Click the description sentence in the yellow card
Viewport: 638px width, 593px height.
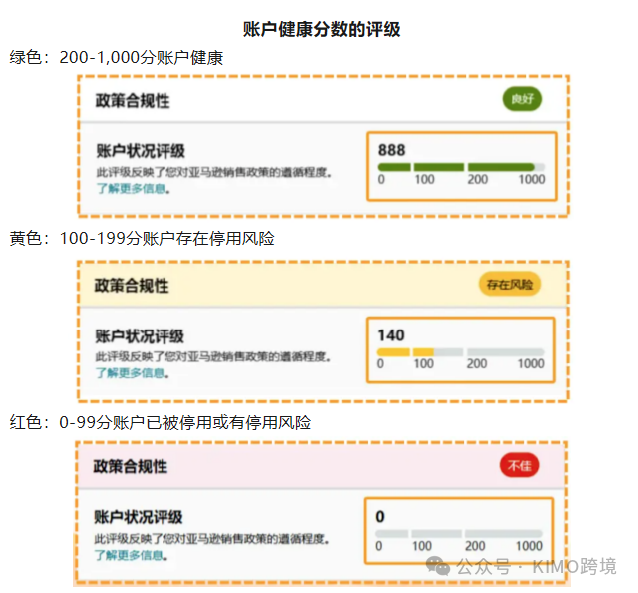(x=214, y=357)
